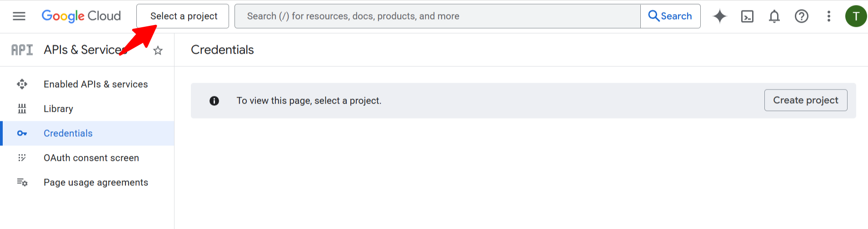
Task: Click the Google Cloud logo
Action: pos(81,16)
